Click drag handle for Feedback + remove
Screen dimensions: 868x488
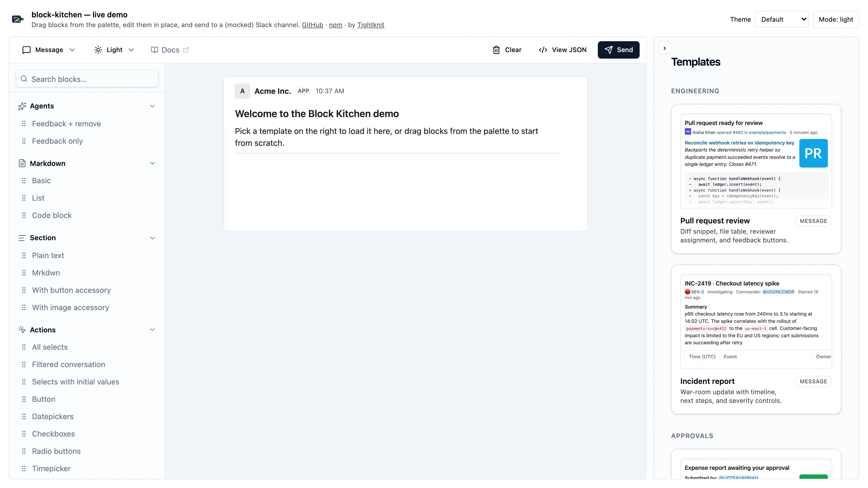point(24,124)
